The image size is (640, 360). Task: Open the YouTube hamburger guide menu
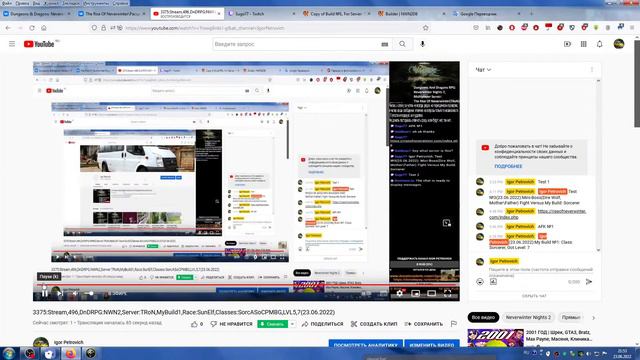[x=12, y=44]
